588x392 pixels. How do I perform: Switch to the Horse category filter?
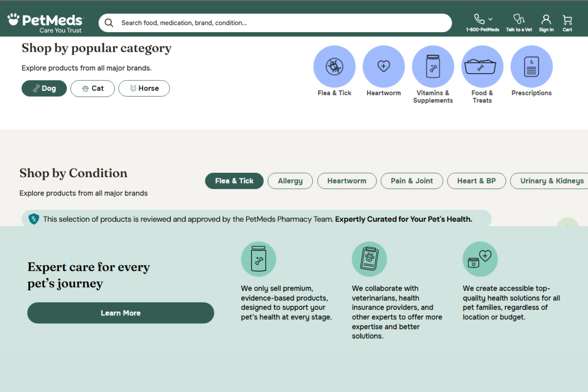click(x=144, y=88)
